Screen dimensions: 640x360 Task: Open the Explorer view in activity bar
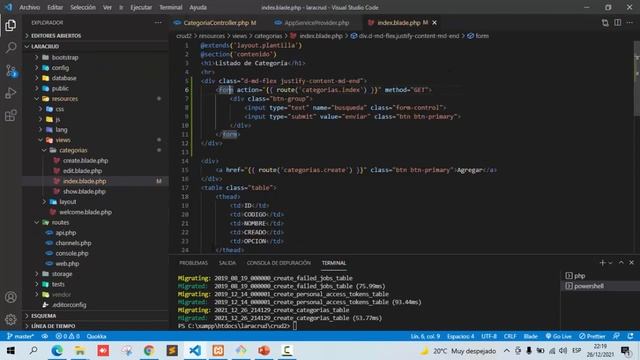pos(11,25)
